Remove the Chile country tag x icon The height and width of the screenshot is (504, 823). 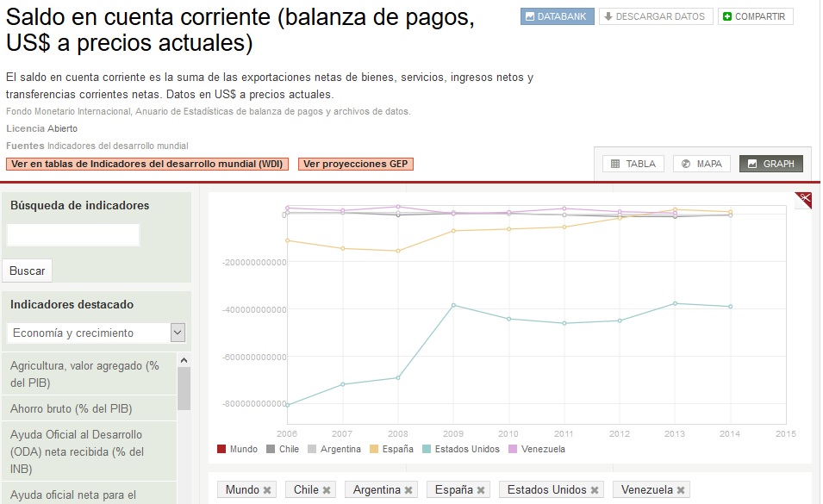(327, 490)
